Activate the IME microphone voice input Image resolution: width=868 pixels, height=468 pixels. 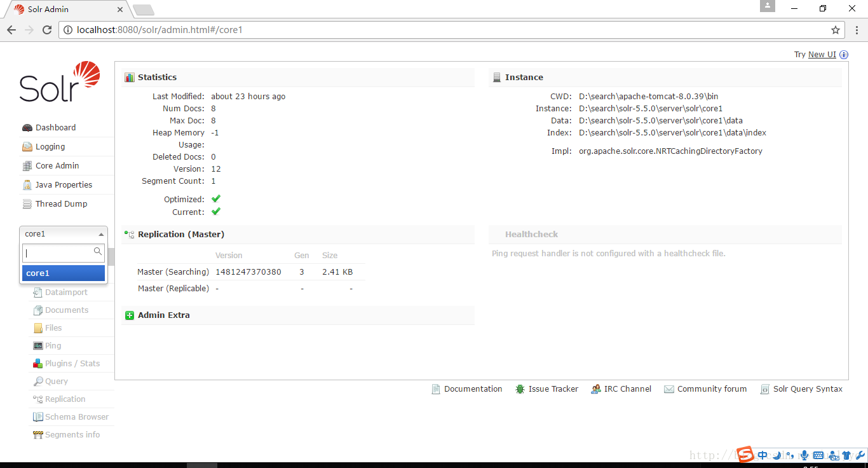pyautogui.click(x=804, y=455)
